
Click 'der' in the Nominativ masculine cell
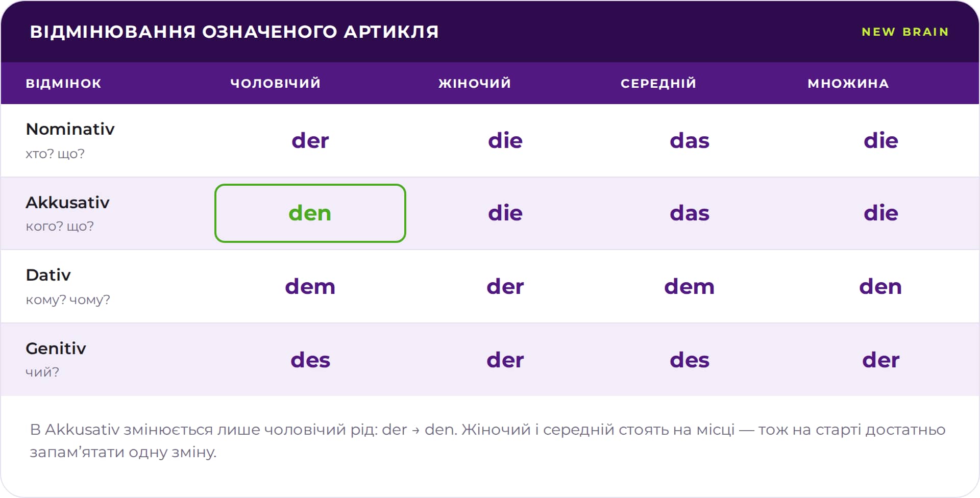tap(310, 140)
